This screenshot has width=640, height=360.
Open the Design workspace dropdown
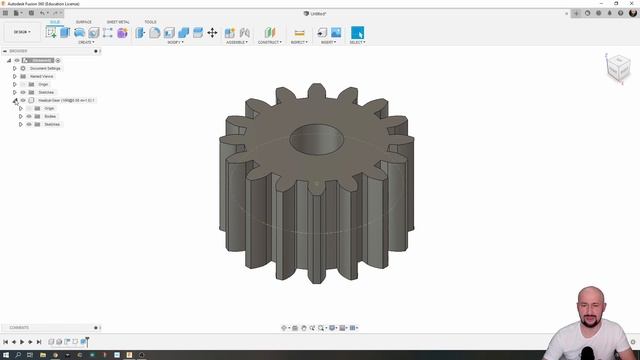[x=22, y=32]
